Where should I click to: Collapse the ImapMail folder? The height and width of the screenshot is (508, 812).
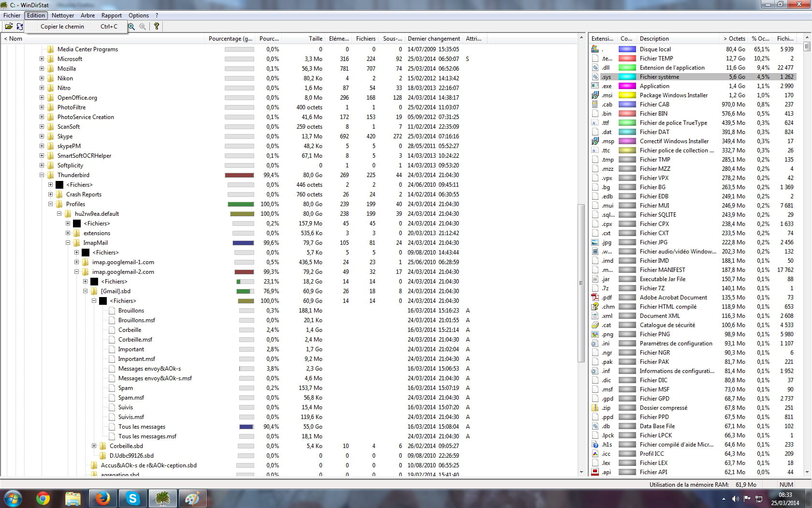click(68, 243)
